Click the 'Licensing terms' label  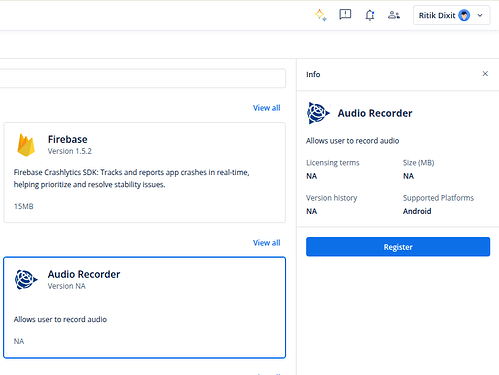(x=333, y=163)
